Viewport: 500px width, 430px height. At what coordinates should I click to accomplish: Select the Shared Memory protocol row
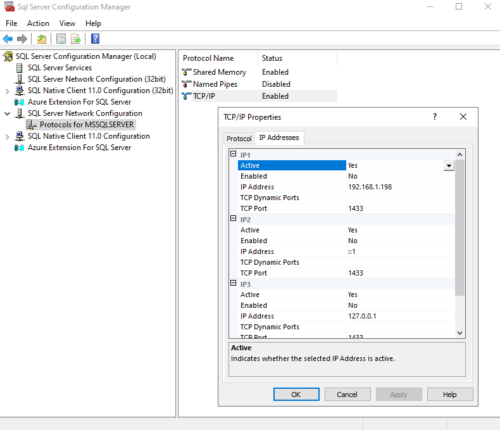[259, 72]
